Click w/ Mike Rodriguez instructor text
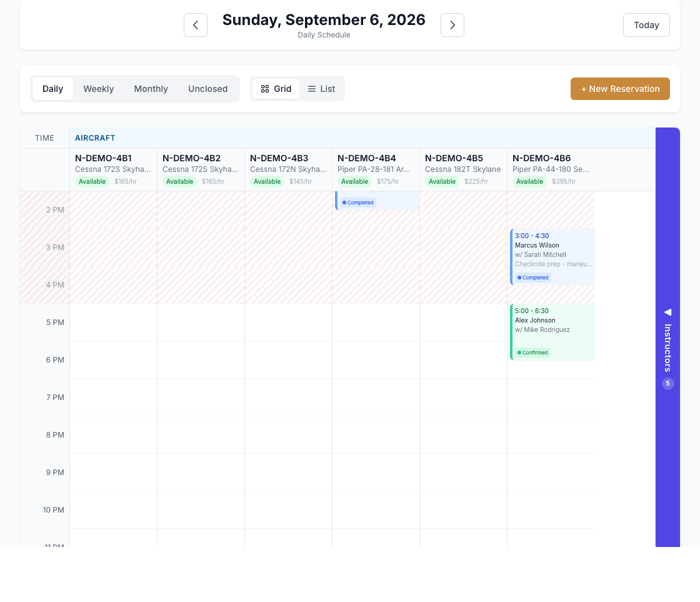This screenshot has width=700, height=602. click(542, 329)
